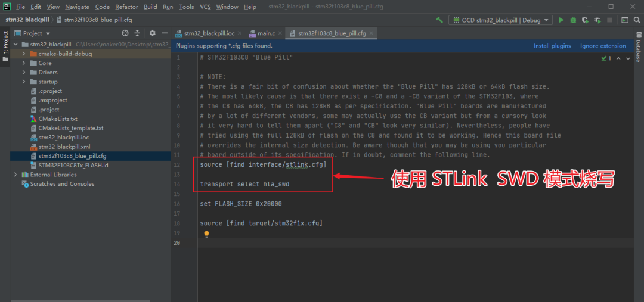Close the stm32f103c8_blue_pill.cfg tab
The image size is (644, 302).
point(371,33)
